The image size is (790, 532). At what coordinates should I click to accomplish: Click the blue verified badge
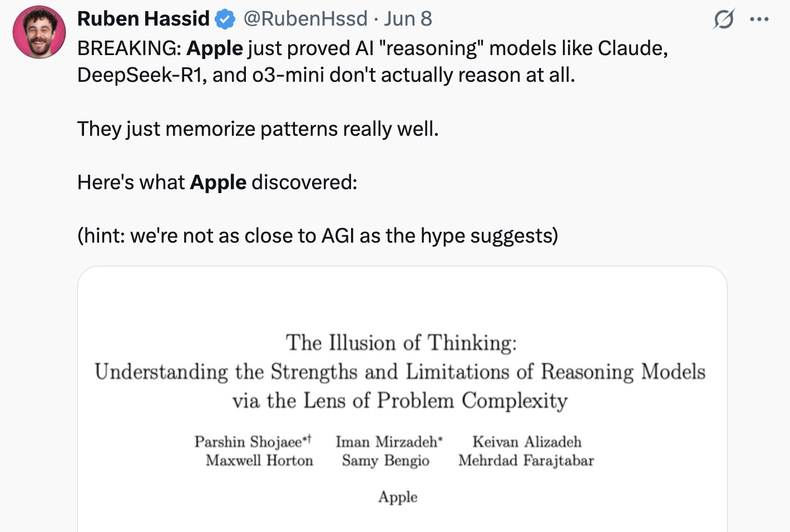coord(225,19)
